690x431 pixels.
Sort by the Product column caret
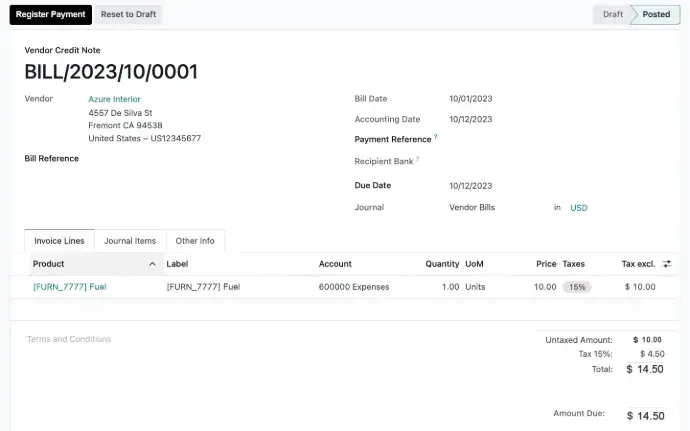152,264
